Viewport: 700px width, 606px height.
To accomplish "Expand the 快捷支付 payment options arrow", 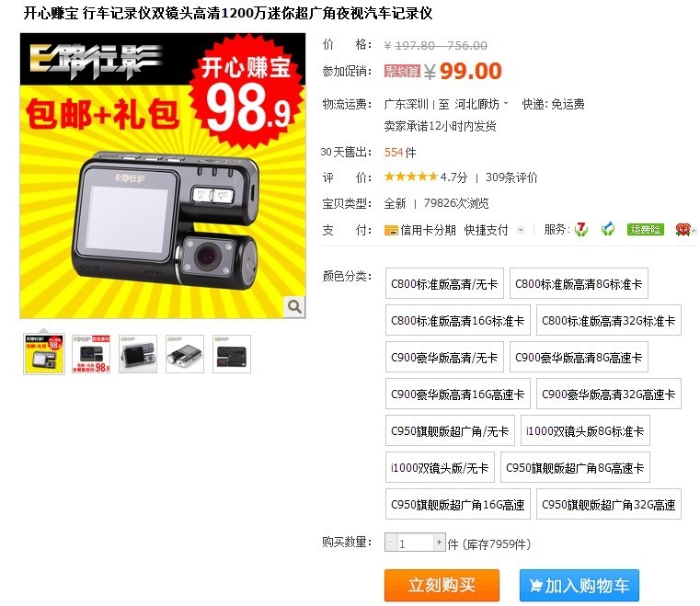I will coord(520,230).
